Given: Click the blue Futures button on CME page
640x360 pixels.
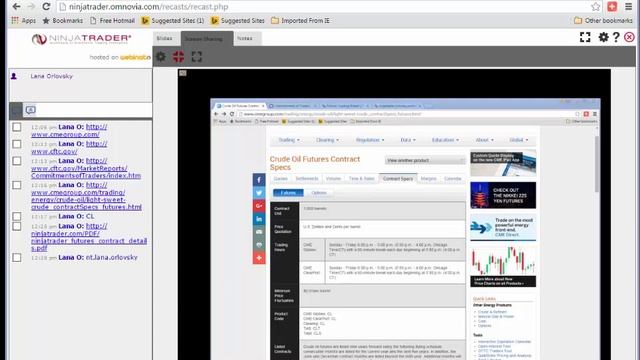Looking at the screenshot, I should pos(288,193).
